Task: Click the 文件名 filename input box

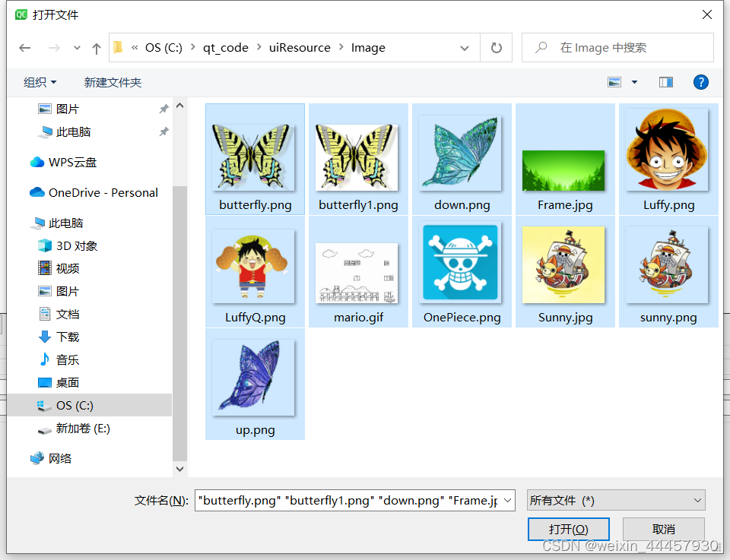Action: pos(348,501)
